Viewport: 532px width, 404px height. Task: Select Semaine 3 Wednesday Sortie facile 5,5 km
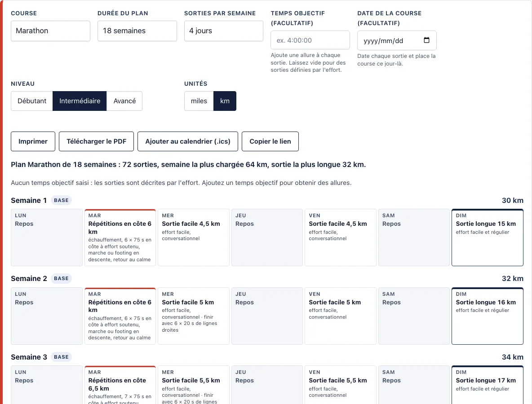click(194, 385)
